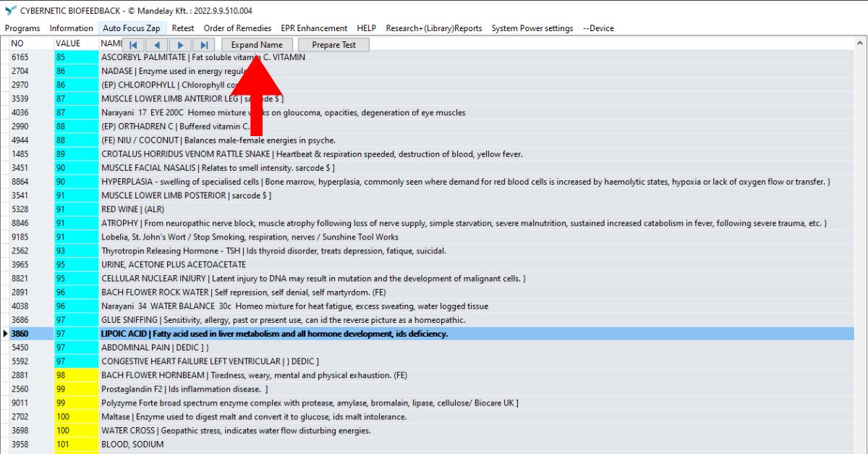Click row selector arrow beside 3860
868x454 pixels.
click(6, 334)
